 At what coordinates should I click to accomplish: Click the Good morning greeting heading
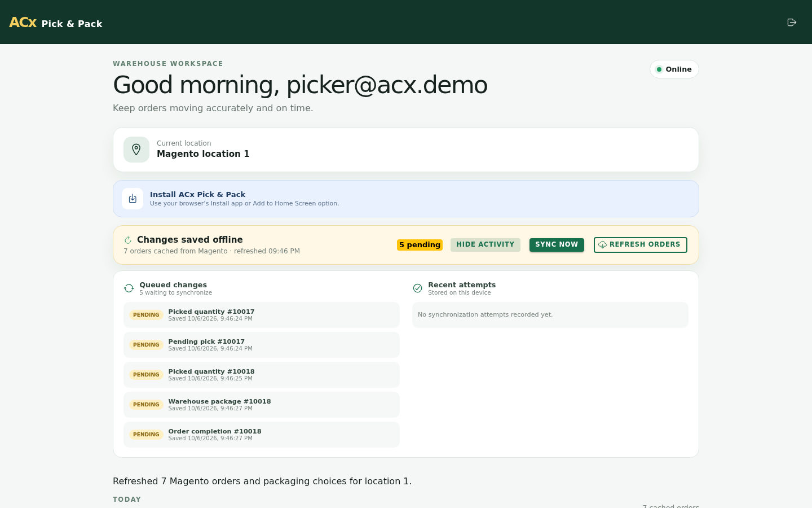pos(300,85)
